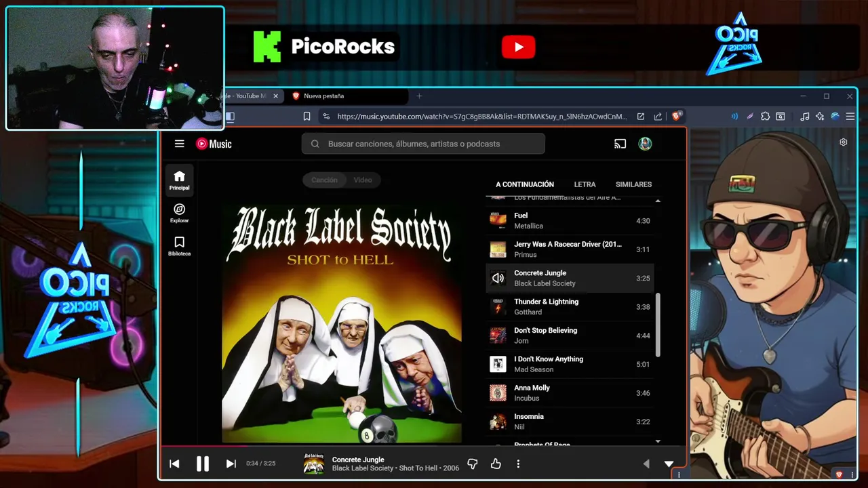Viewport: 868px width, 488px height.
Task: Open the browser main hamburger menu
Action: [850, 117]
